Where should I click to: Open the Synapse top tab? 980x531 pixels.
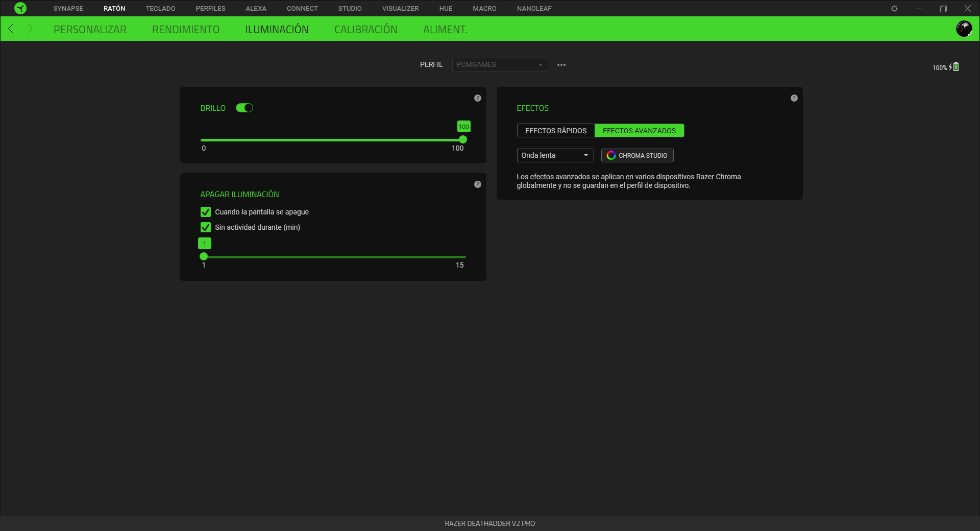coord(68,9)
